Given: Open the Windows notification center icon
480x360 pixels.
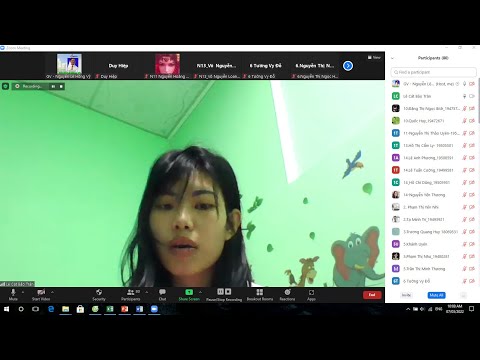Looking at the screenshot, I should pyautogui.click(x=471, y=309).
